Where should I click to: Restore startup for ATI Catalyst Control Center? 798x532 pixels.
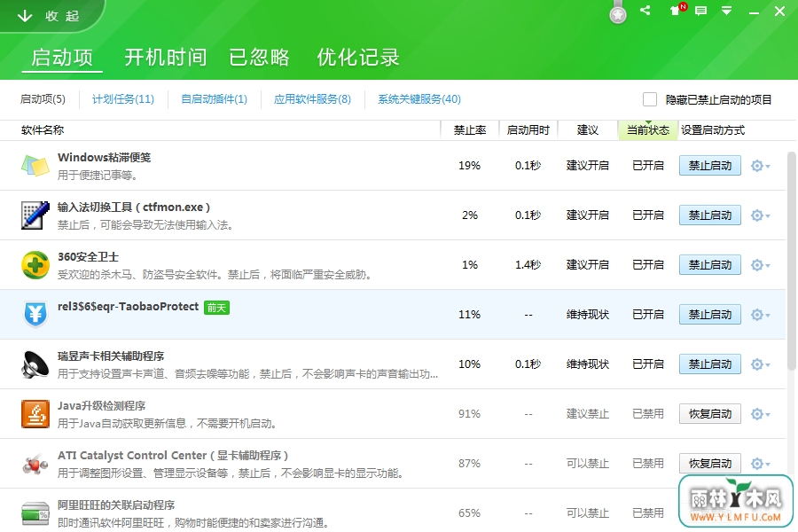[710, 463]
